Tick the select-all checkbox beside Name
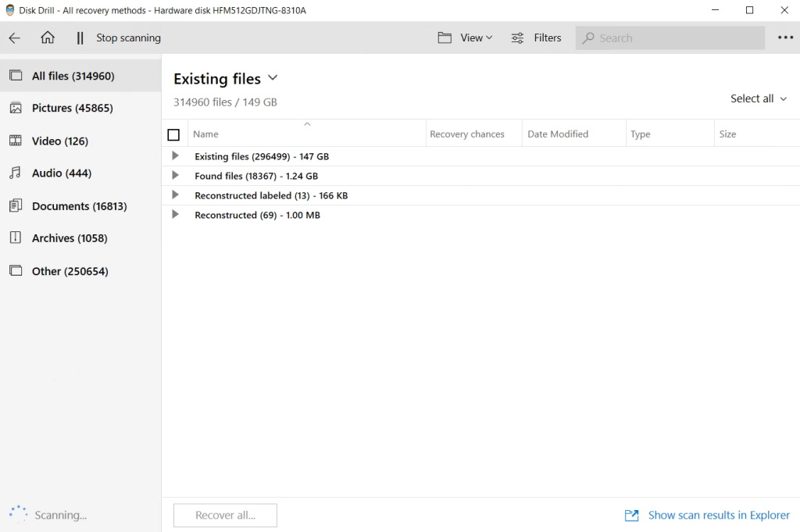This screenshot has height=532, width=800. click(173, 134)
